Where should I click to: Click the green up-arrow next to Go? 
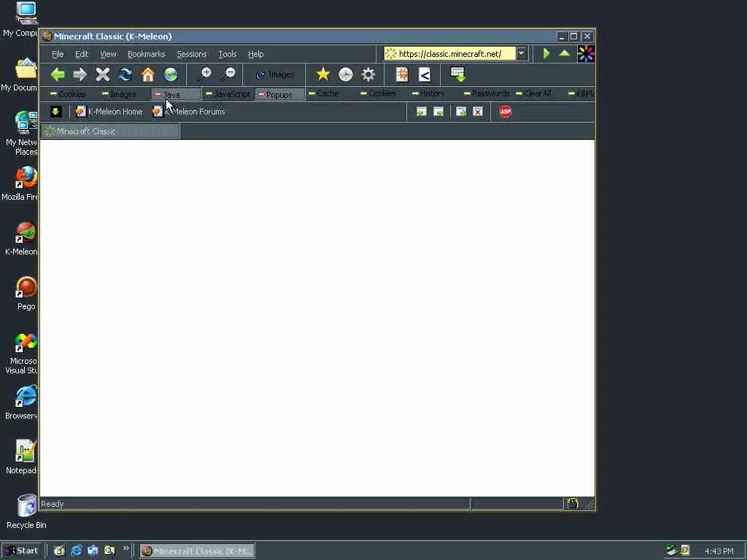565,53
